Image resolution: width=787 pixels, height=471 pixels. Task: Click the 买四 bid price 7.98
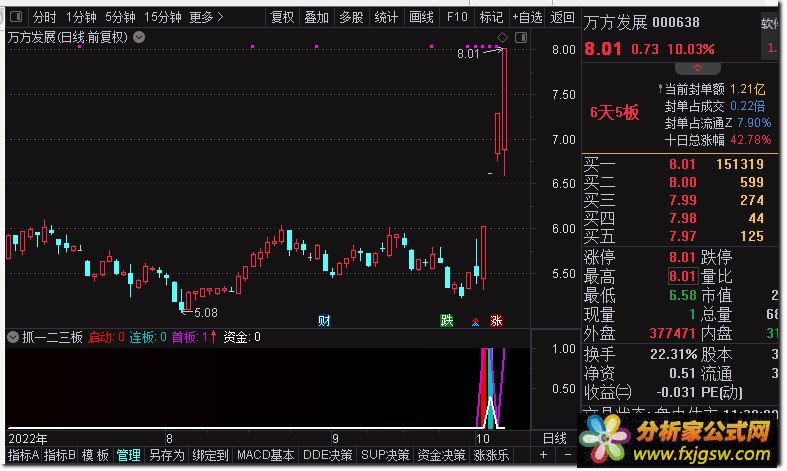(682, 218)
